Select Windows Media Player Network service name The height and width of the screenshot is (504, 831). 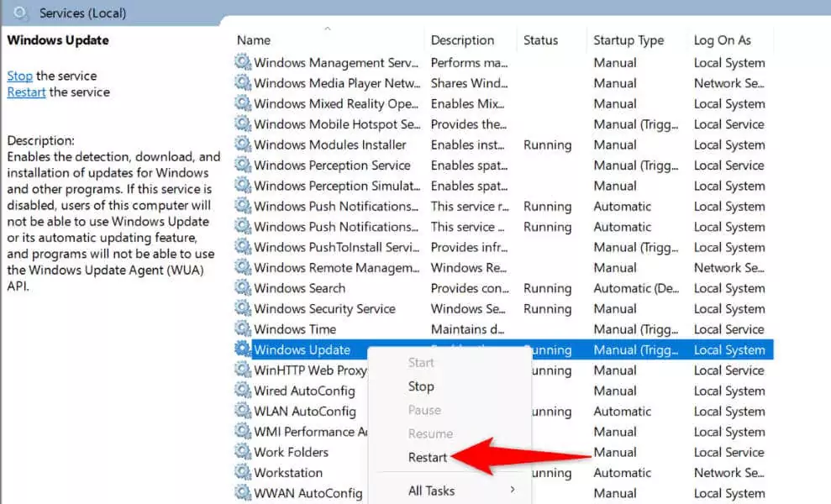(337, 83)
